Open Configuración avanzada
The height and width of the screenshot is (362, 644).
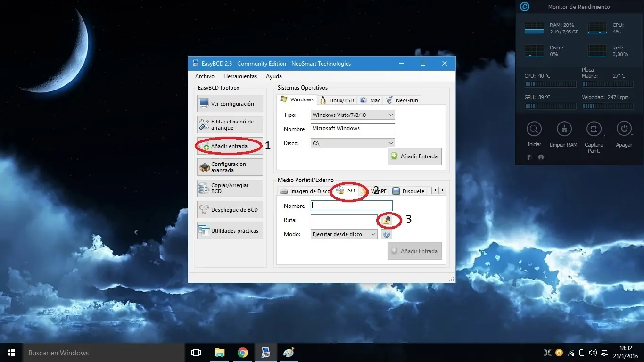pyautogui.click(x=230, y=167)
